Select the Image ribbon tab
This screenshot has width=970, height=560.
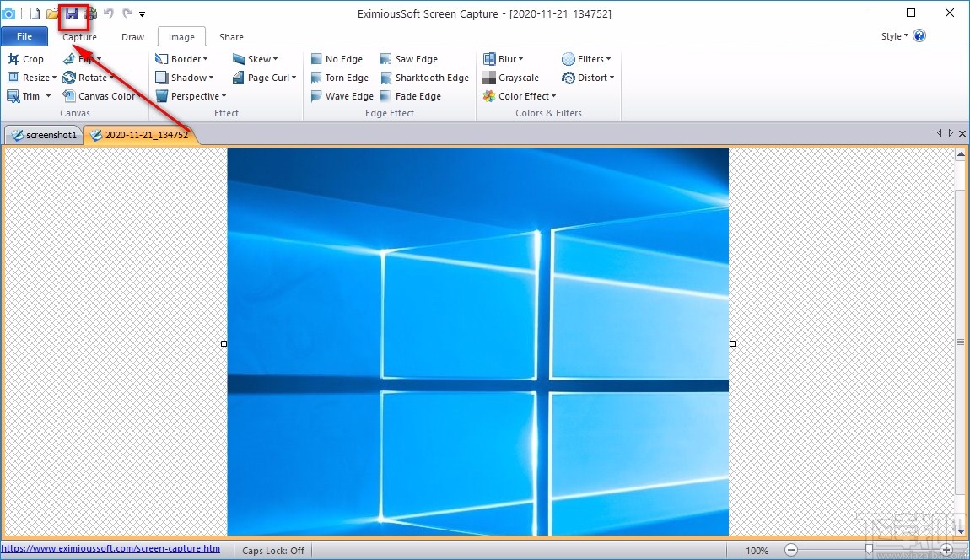[182, 37]
